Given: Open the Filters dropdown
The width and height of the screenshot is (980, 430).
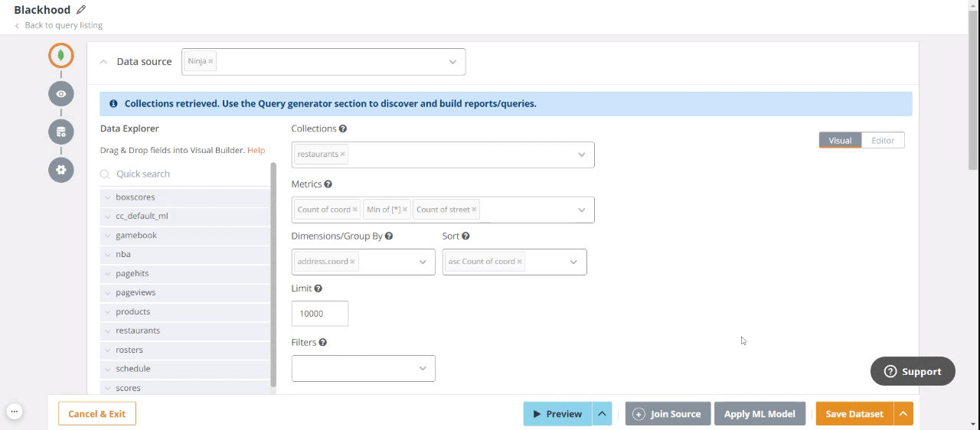Looking at the screenshot, I should tap(363, 369).
